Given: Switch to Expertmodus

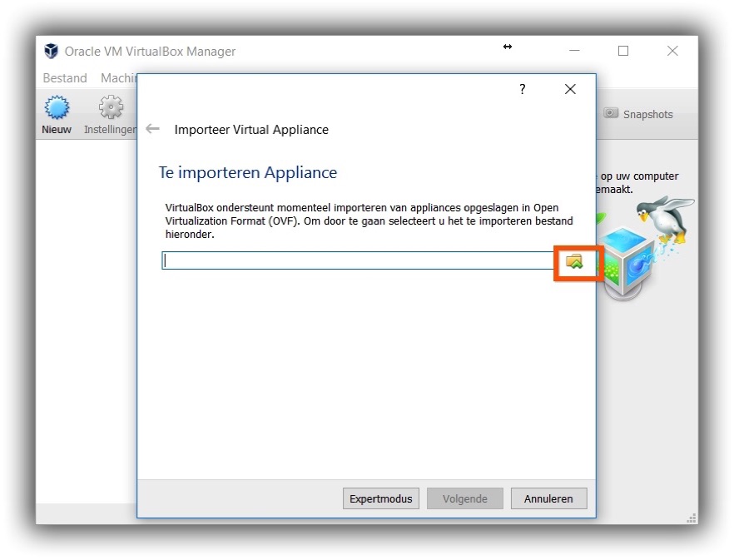Looking at the screenshot, I should [381, 498].
